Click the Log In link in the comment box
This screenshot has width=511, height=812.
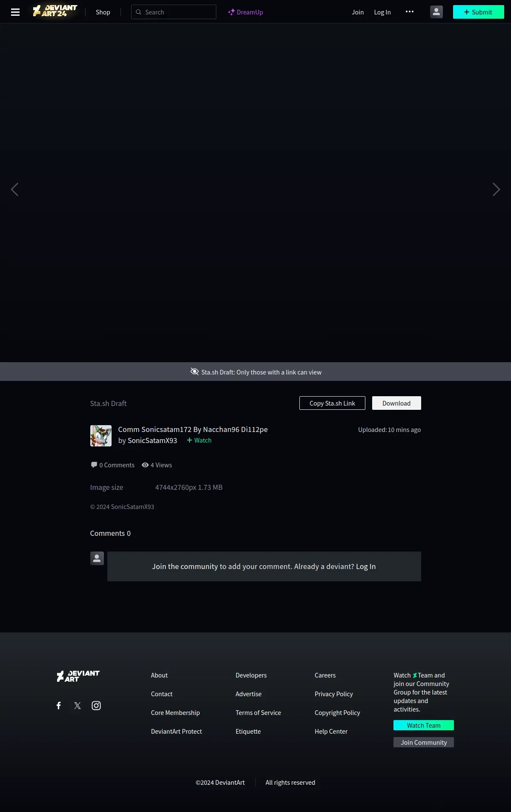click(x=366, y=566)
